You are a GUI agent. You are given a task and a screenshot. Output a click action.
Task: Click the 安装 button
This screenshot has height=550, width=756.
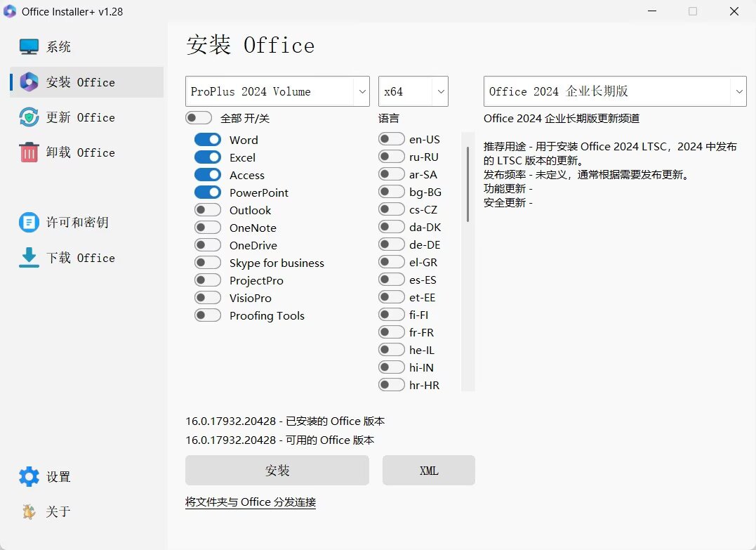tap(277, 471)
